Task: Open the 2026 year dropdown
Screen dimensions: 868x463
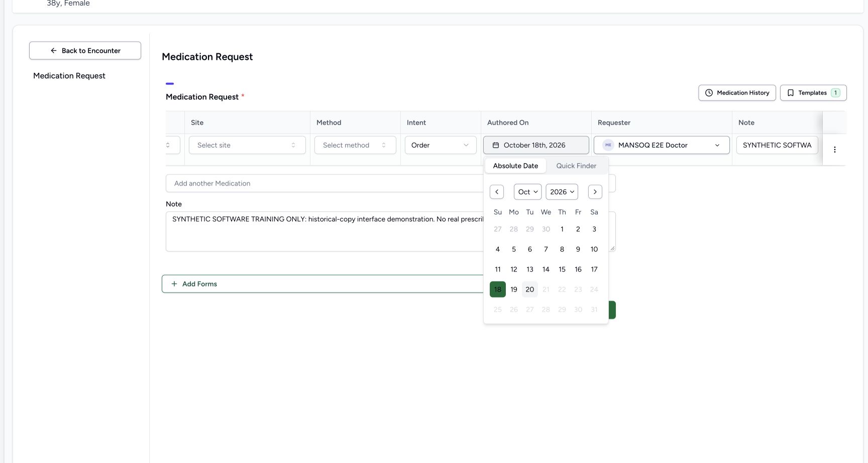Action: tap(562, 192)
